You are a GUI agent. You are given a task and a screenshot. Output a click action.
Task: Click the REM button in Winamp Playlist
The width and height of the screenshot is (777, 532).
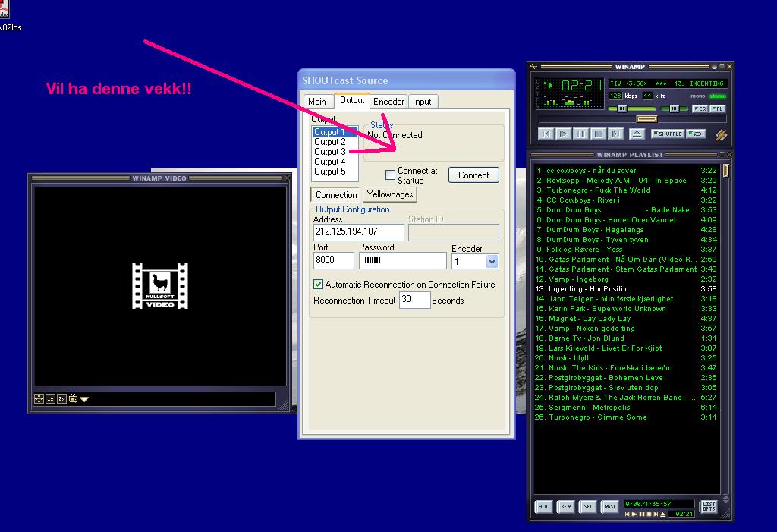566,506
